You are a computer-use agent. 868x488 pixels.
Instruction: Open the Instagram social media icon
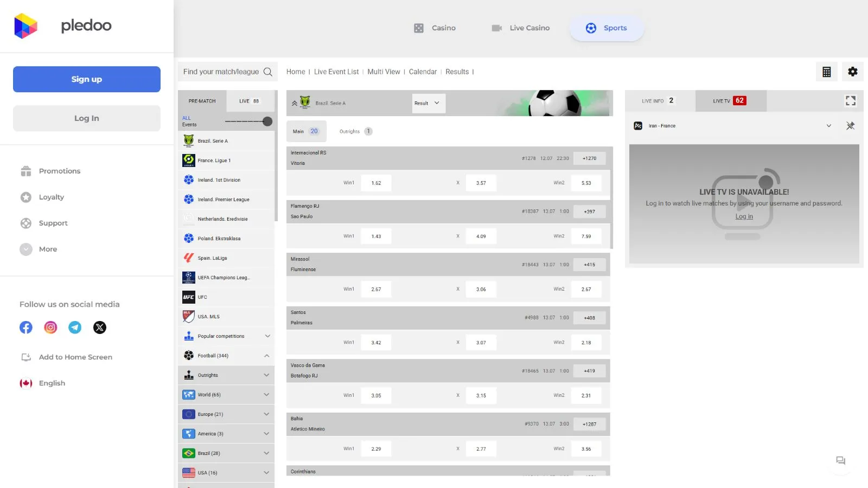pos(50,328)
